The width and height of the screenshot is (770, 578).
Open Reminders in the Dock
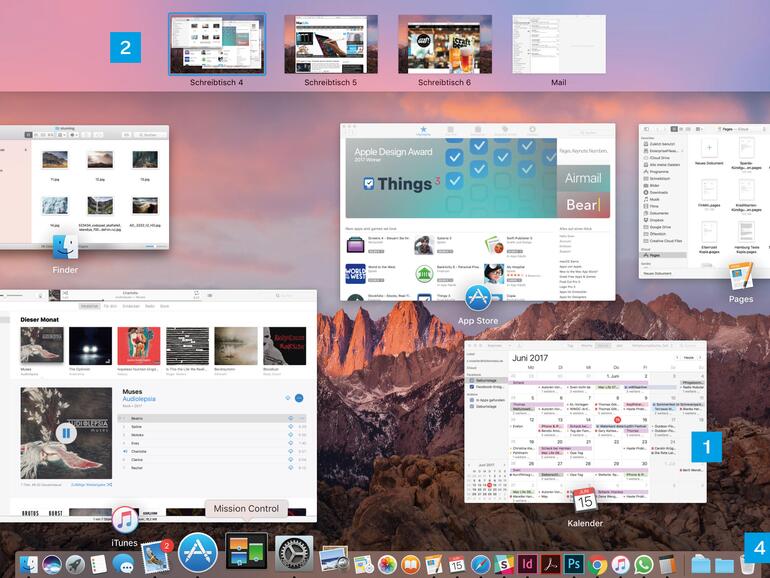(x=99, y=565)
